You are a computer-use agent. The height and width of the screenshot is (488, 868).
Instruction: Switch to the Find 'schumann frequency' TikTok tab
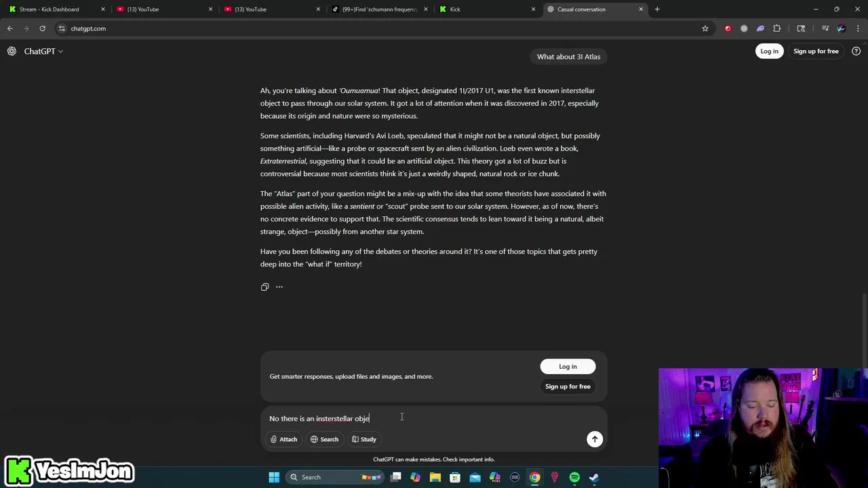(x=380, y=9)
